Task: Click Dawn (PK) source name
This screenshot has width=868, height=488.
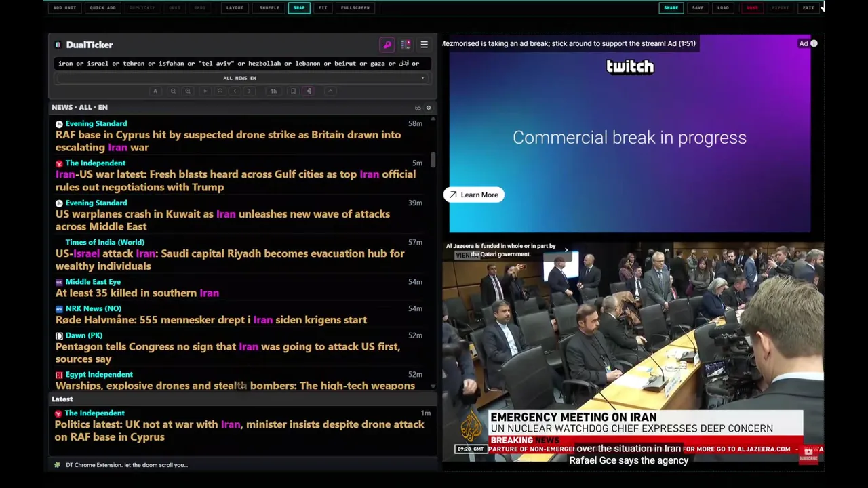Action: (x=84, y=335)
